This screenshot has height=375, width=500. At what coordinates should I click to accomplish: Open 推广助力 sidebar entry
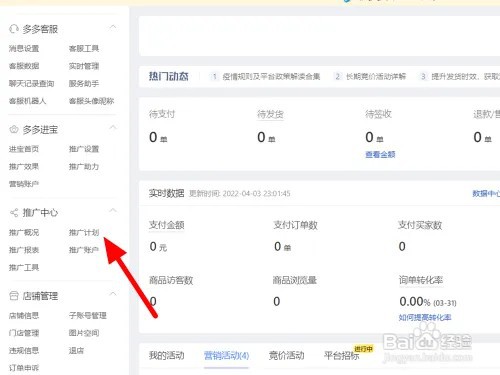[84, 166]
